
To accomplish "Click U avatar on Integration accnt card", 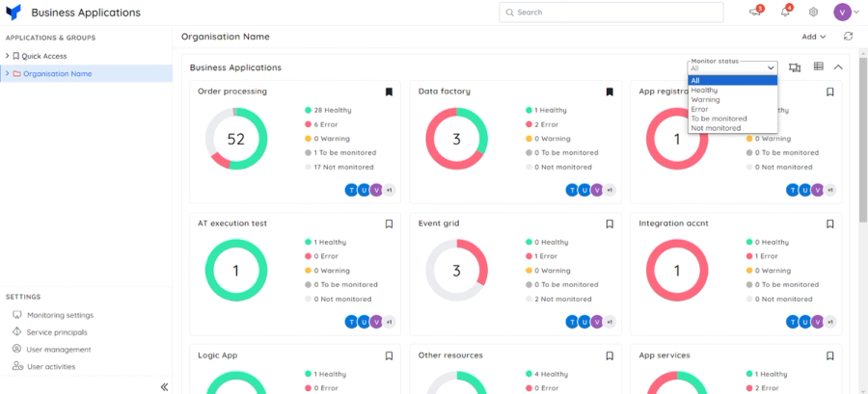I will 805,322.
